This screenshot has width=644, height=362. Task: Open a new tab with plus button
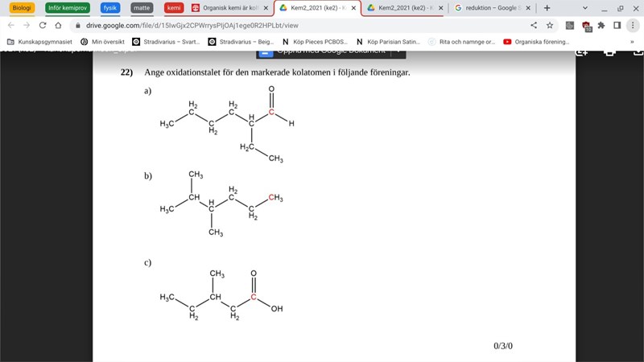click(547, 8)
